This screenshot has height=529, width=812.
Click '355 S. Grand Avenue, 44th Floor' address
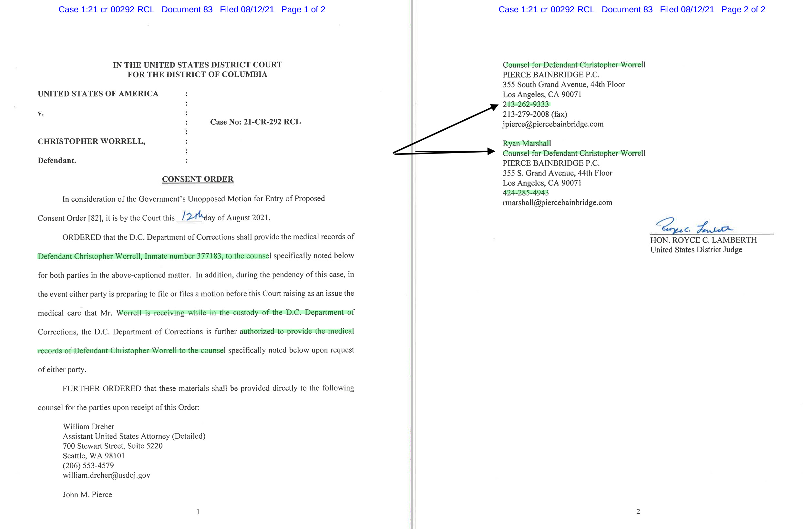tap(558, 173)
